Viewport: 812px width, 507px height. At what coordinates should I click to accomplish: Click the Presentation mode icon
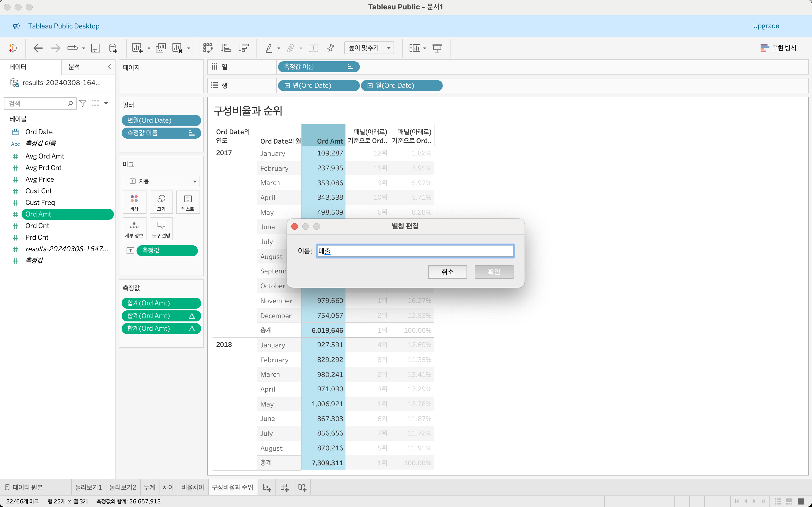point(437,48)
